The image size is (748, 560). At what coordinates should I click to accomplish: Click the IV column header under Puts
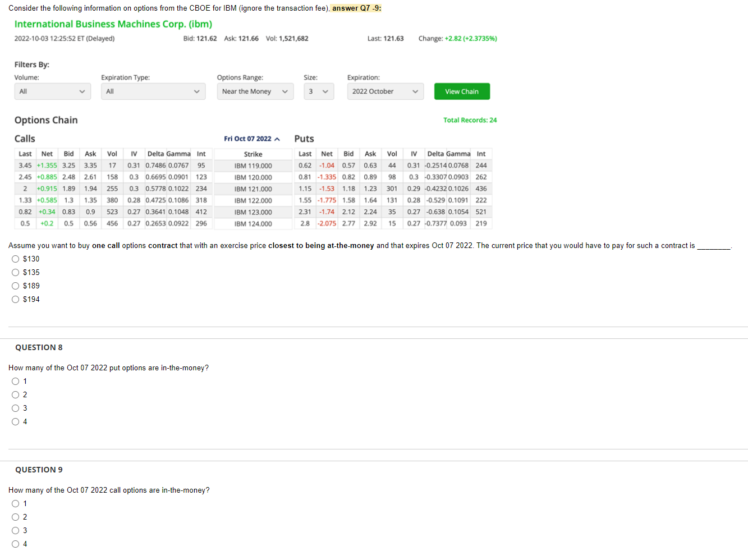[414, 154]
